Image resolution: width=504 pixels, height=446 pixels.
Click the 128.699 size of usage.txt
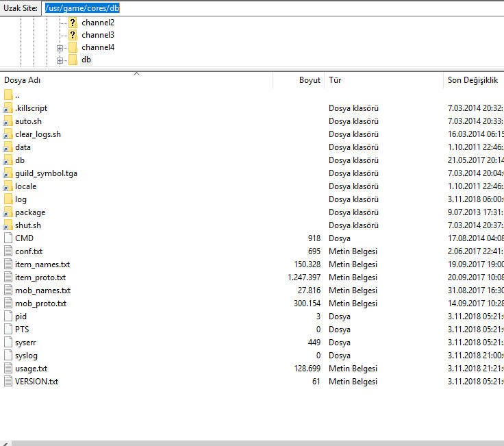coord(307,369)
